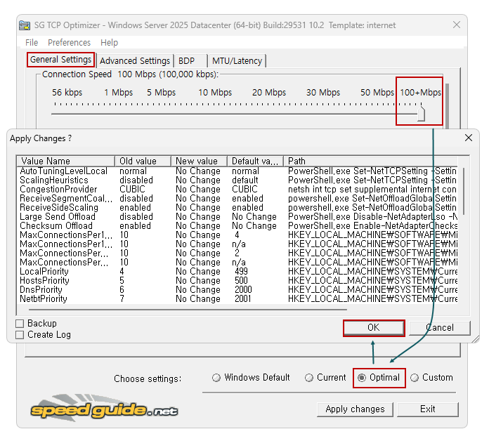Viewport: 489px width, 448px height.
Task: Close the SG TCP Optimizer window
Action: [457, 25]
